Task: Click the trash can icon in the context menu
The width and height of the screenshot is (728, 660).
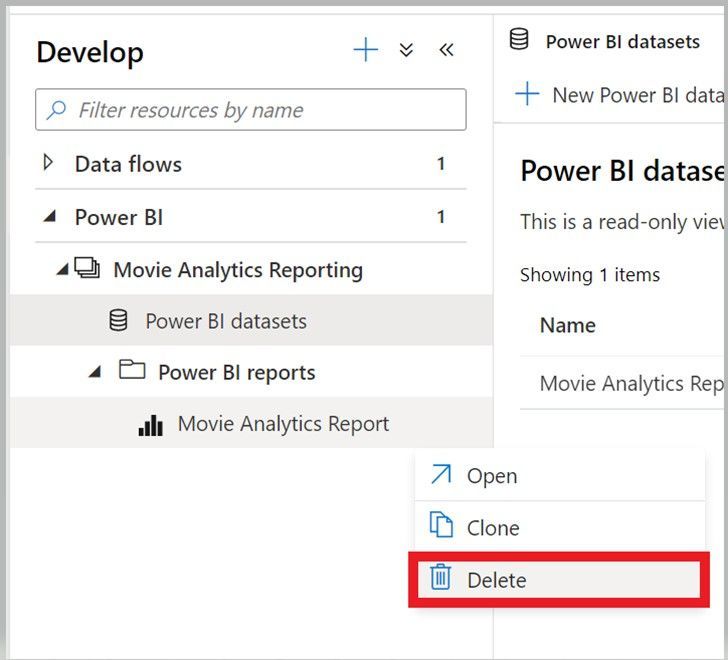Action: coord(441,578)
